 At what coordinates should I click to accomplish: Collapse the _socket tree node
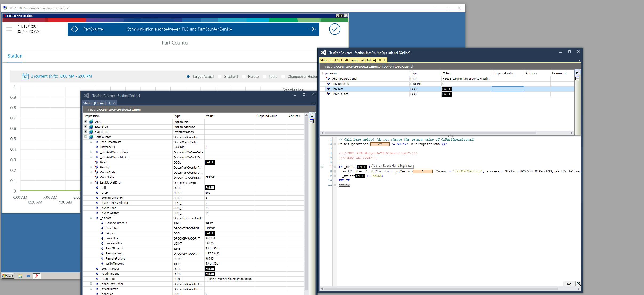tap(91, 218)
